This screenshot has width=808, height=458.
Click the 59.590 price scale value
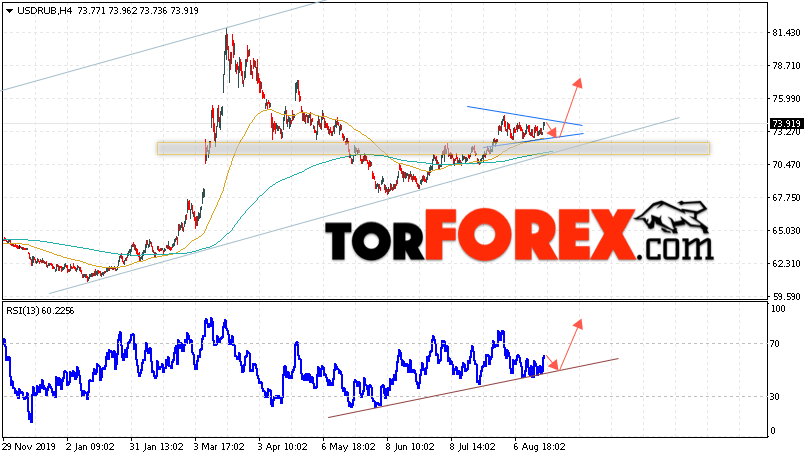(786, 297)
